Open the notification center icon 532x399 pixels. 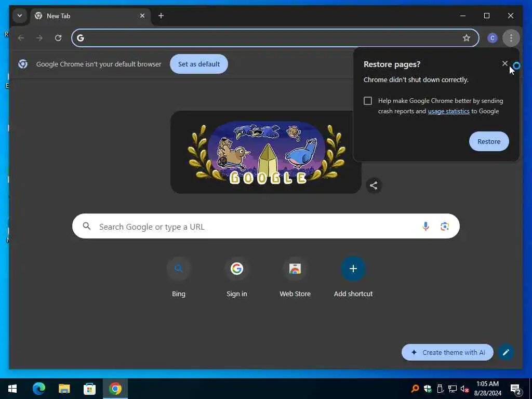[x=516, y=389]
